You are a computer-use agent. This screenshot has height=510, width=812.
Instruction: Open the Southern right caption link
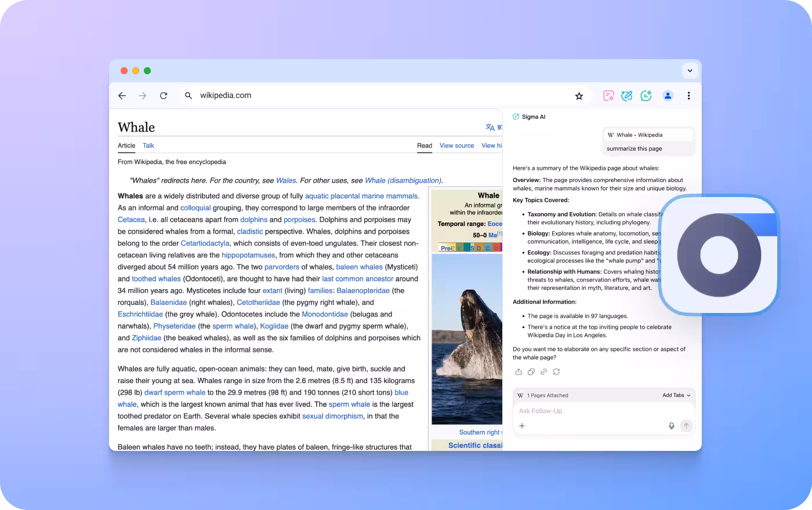[x=480, y=432]
